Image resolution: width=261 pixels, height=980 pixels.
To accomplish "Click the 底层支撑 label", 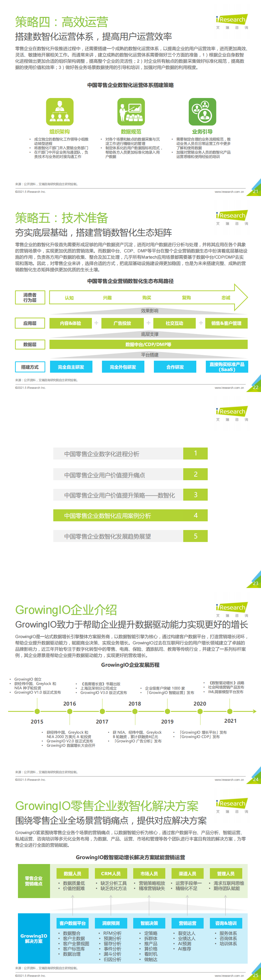I will tap(150, 334).
